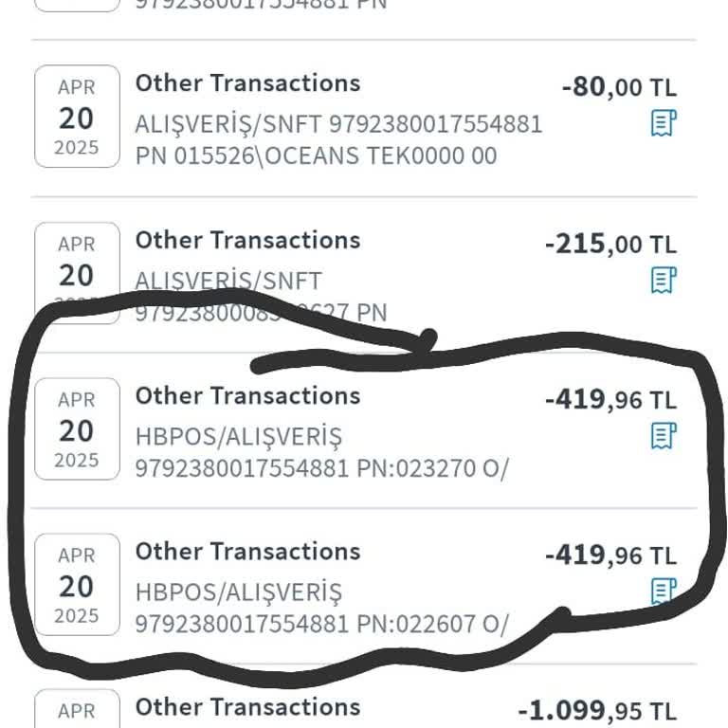Image resolution: width=728 pixels, height=728 pixels.
Task: Click the -1.099,95 TL amount
Action: pos(597,712)
